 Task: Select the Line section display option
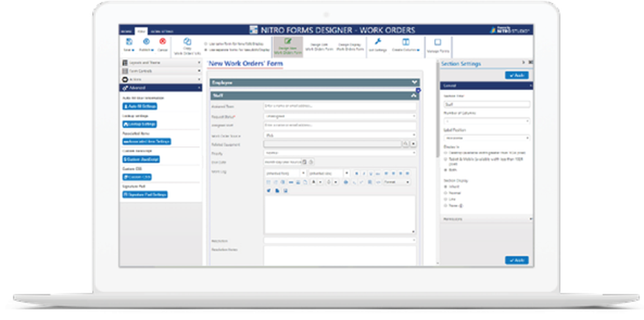(x=446, y=199)
